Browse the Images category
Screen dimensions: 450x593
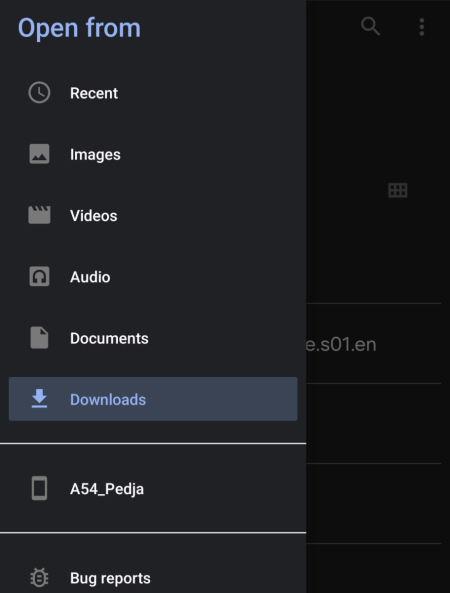153,154
